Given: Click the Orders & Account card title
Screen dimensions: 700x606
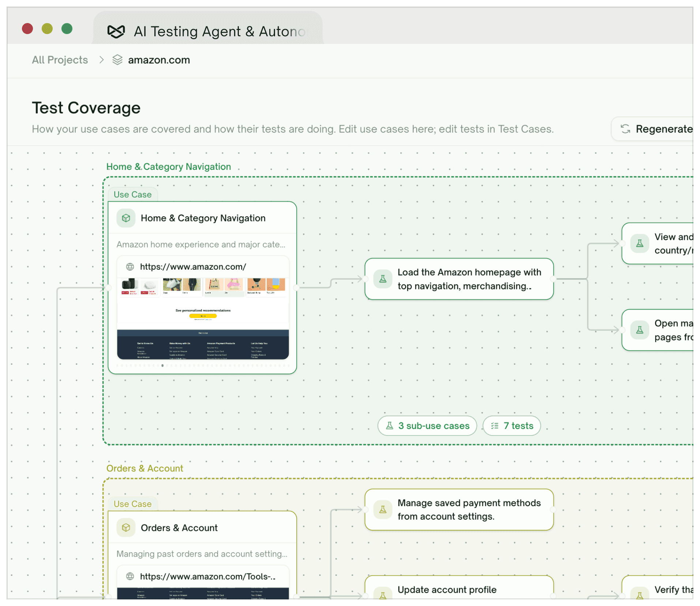Looking at the screenshot, I should [x=179, y=528].
